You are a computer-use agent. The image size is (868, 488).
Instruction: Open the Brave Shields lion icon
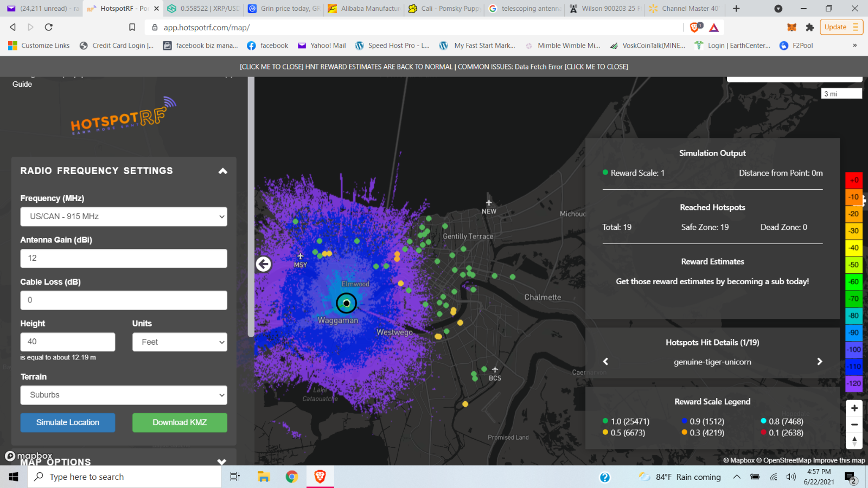695,27
